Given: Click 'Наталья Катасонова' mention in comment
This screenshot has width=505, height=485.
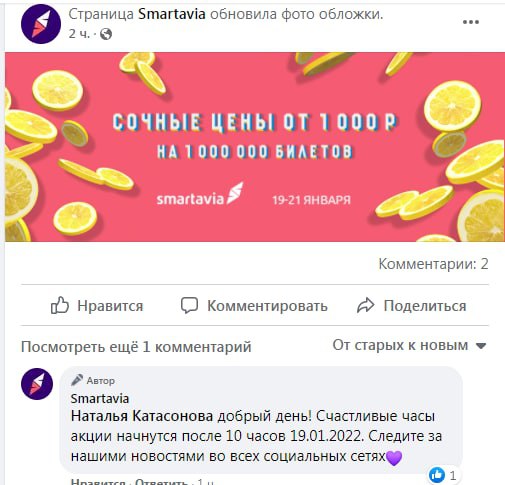Looking at the screenshot, I should point(142,416).
